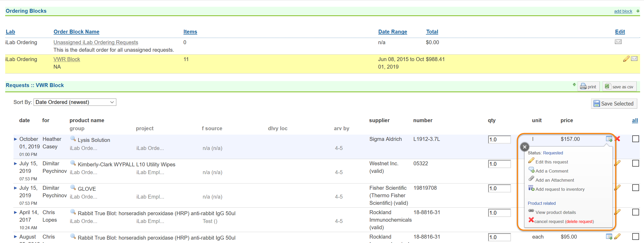Select Add request to inventory option
Viewport: 644px width, 243px height.
[560, 189]
